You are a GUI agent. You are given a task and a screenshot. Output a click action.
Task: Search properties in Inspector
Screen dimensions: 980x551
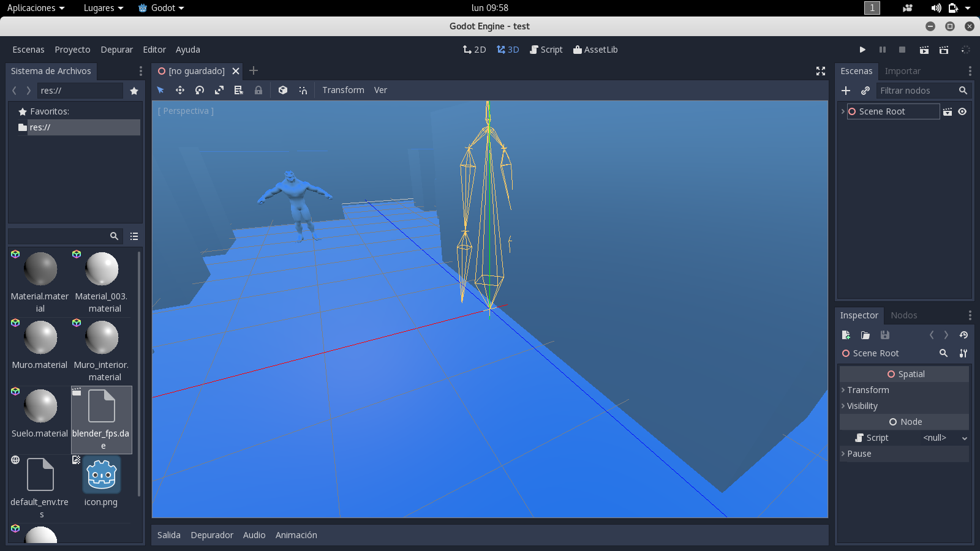[944, 353]
